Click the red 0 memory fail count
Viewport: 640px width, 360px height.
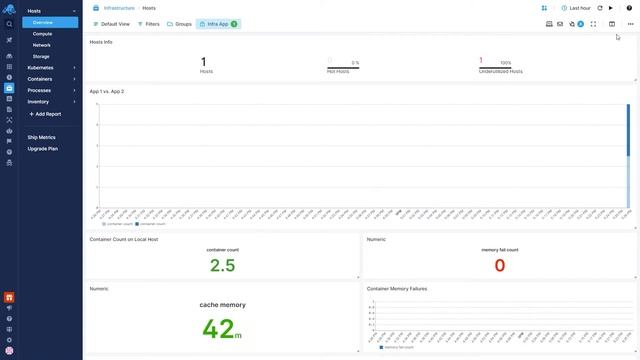[500, 265]
